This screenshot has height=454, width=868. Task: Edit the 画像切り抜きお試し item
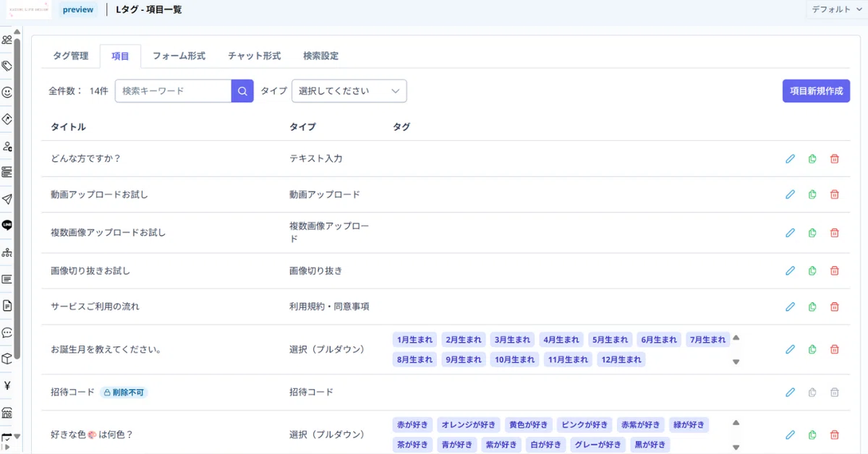790,270
